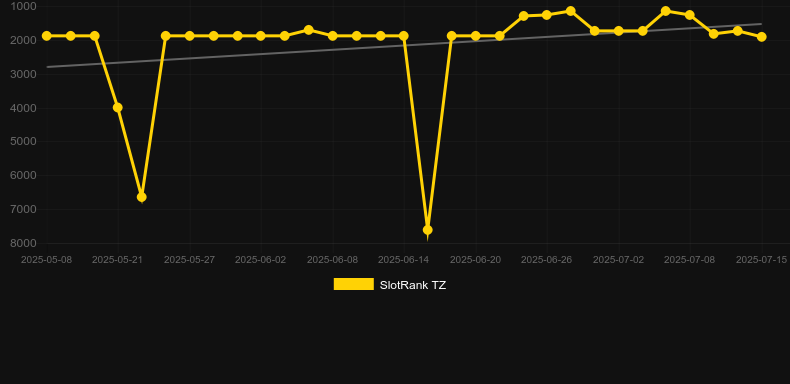Click the 2025-06-02 x-axis label

click(260, 260)
